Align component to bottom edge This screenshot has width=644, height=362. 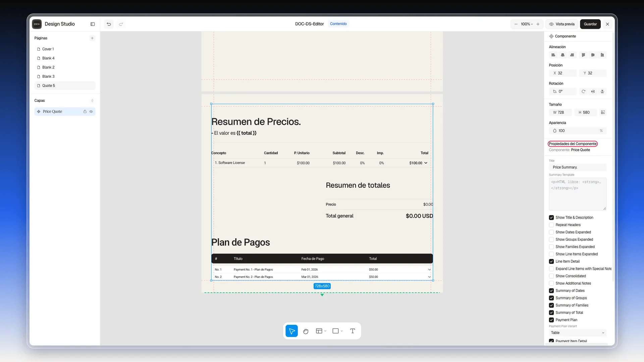[x=602, y=55]
